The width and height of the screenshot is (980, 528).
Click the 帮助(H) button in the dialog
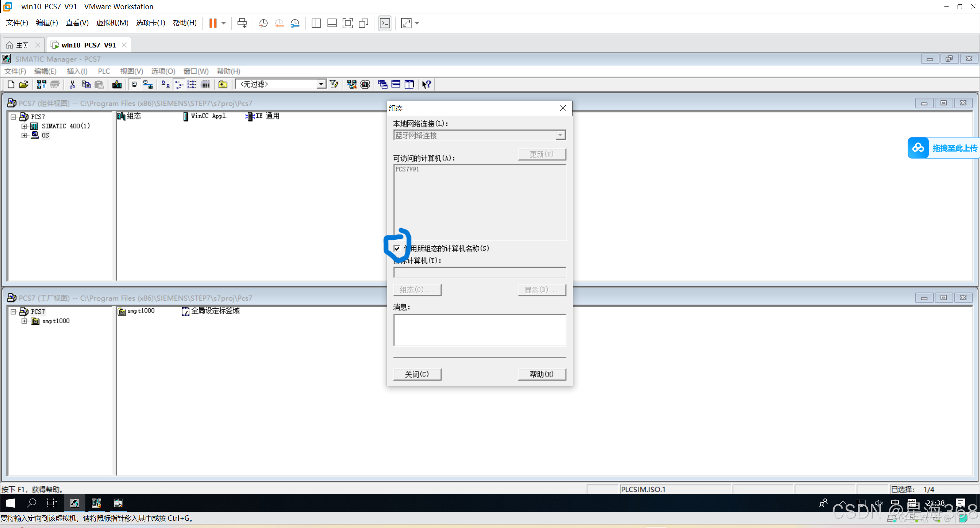[x=541, y=374]
